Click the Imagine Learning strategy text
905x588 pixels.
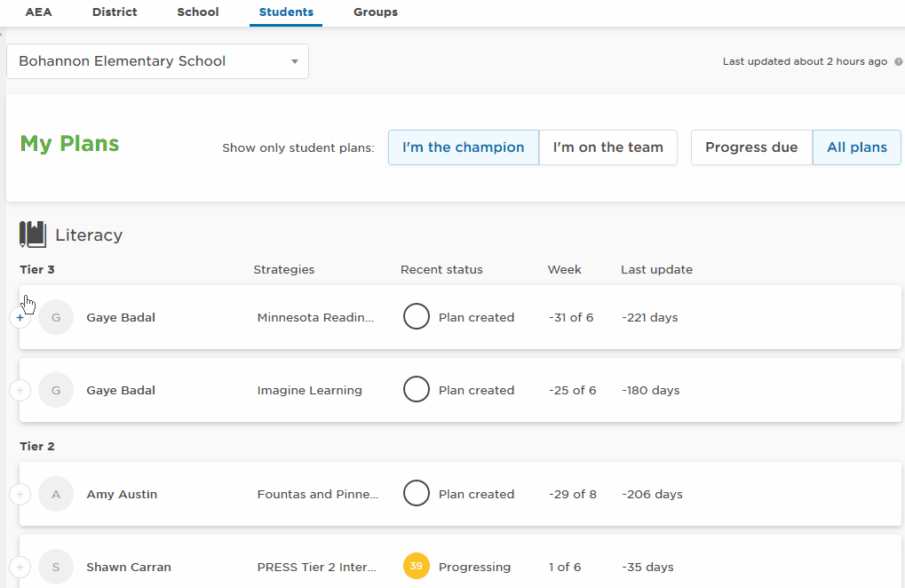(x=309, y=390)
